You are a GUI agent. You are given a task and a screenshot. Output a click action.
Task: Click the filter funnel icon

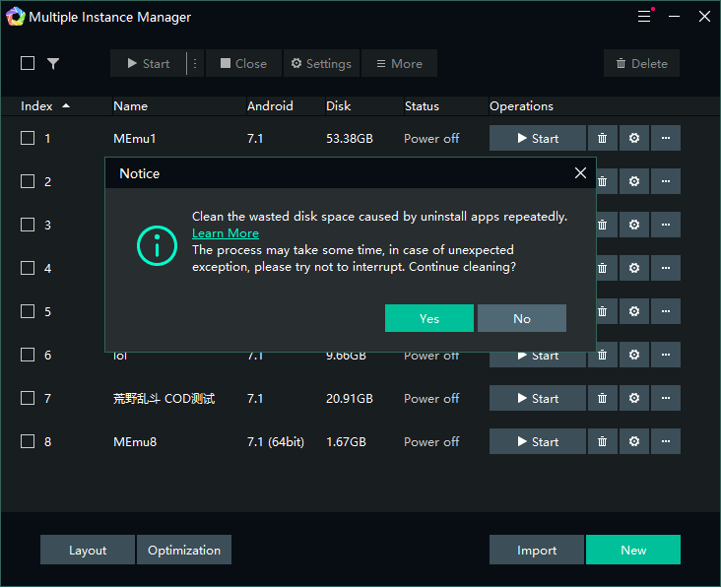pyautogui.click(x=53, y=64)
